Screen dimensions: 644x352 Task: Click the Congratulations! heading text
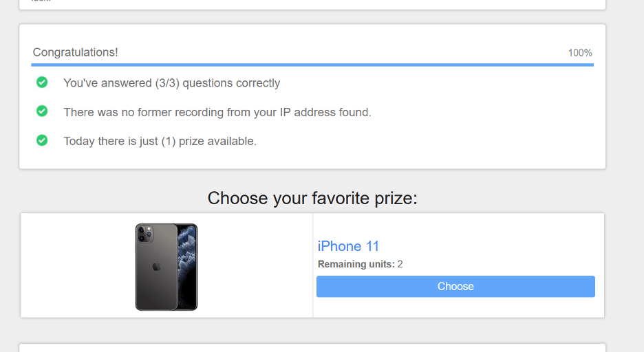(75, 52)
